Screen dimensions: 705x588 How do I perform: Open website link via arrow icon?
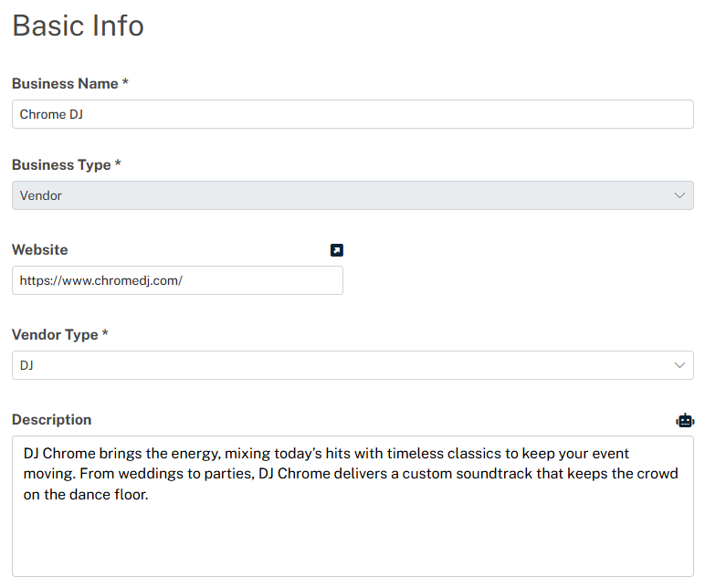pyautogui.click(x=337, y=250)
